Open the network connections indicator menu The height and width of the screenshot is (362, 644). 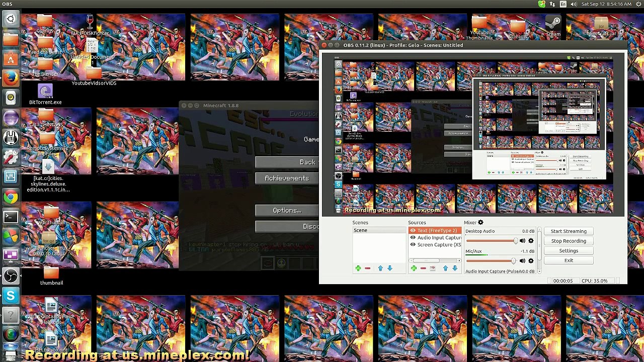tap(552, 4)
